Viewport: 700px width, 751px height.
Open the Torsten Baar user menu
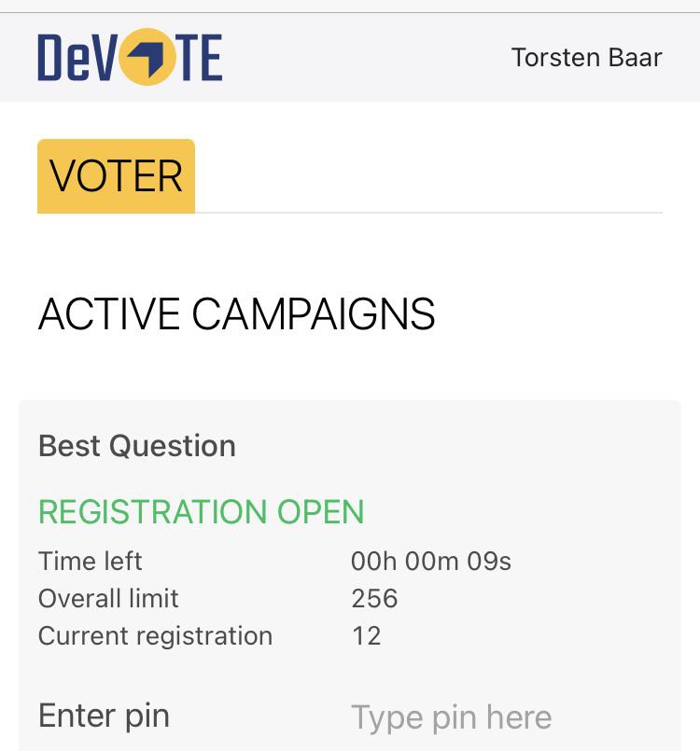pos(586,57)
